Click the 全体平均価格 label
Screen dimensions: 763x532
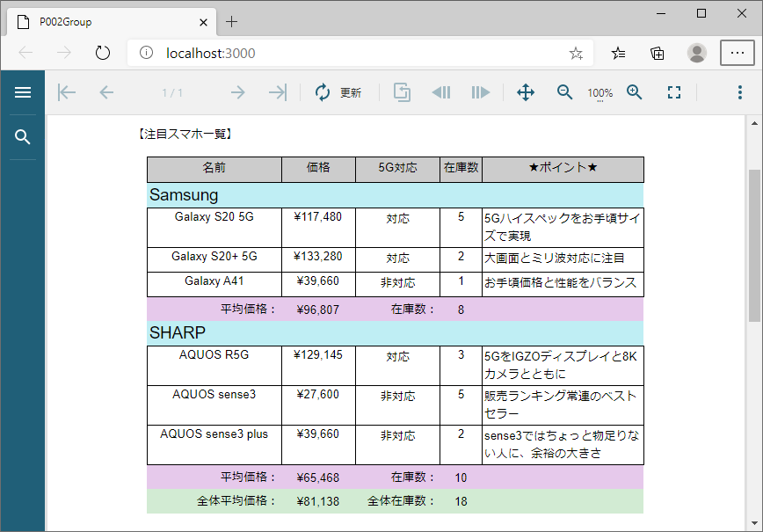point(236,501)
